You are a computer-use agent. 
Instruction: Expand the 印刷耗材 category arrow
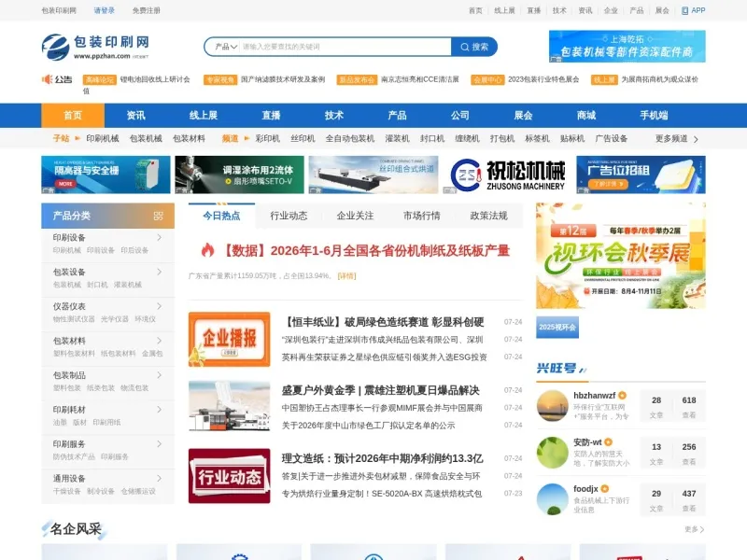pyautogui.click(x=159, y=409)
